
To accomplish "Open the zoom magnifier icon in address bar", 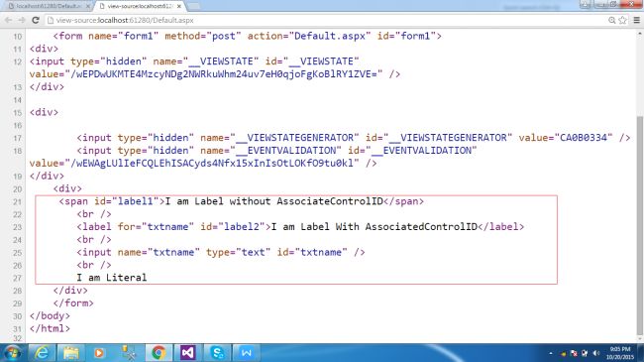I will [612, 20].
